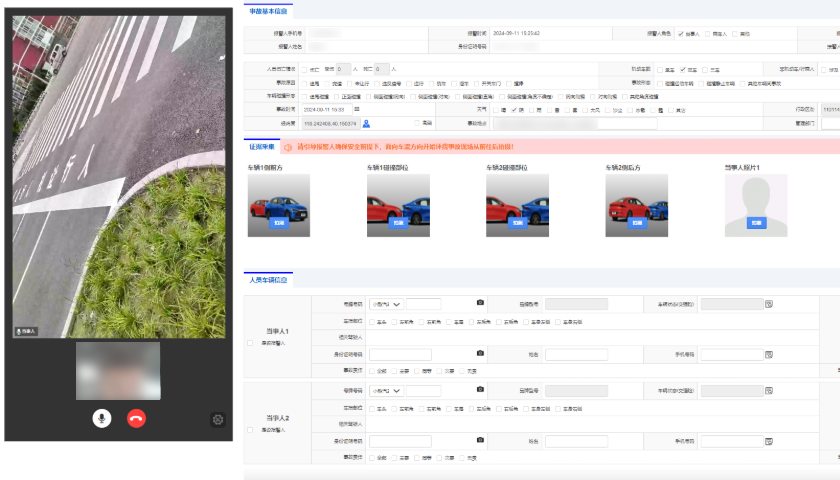Image resolution: width=840 pixels, height=480 pixels.
Task: Toggle the 当事人1 reporter checkbox
Action: [249, 343]
